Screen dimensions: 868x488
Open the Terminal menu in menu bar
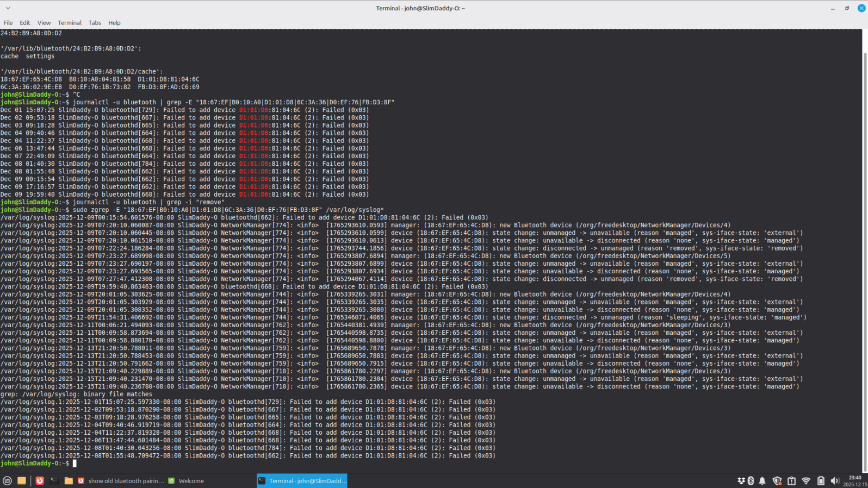point(70,23)
